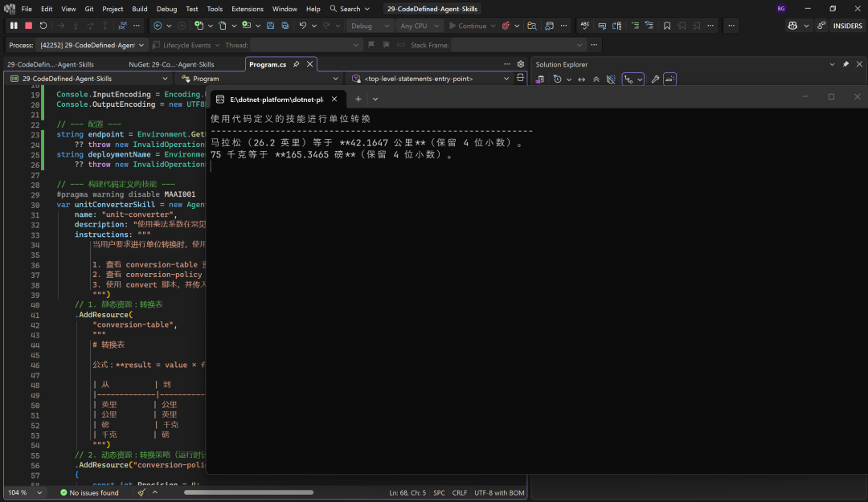This screenshot has height=502, width=868.
Task: Open GitHub Copilot from the toolbar
Action: tap(792, 25)
